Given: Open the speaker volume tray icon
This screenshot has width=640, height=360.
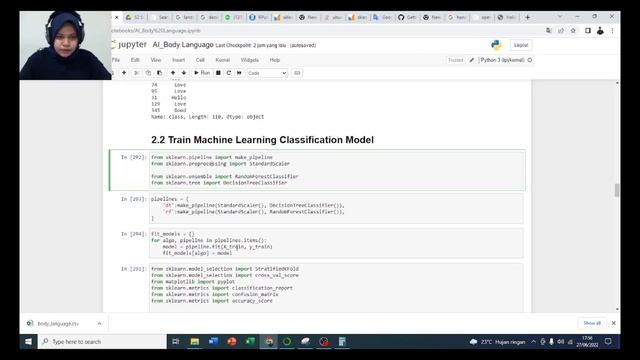Looking at the screenshot, I should point(561,342).
